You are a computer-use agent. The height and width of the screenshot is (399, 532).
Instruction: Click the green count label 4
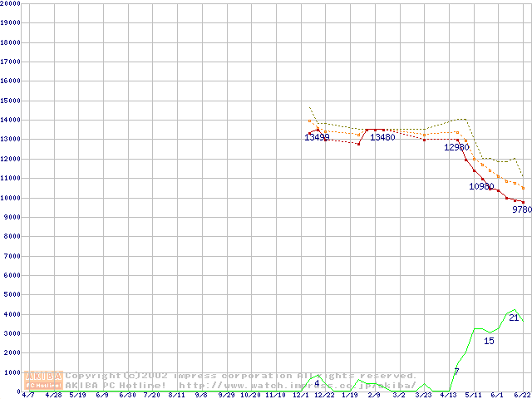tap(317, 383)
